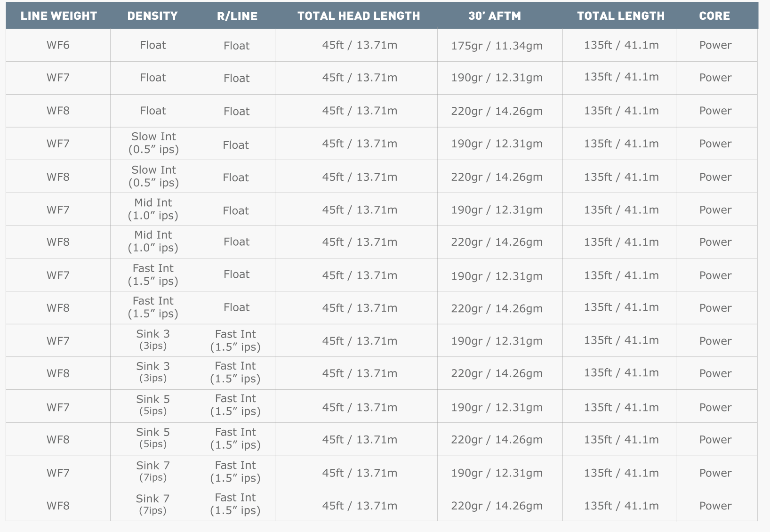
Task: Click the 30' AFTM column header
Action: coord(495,16)
